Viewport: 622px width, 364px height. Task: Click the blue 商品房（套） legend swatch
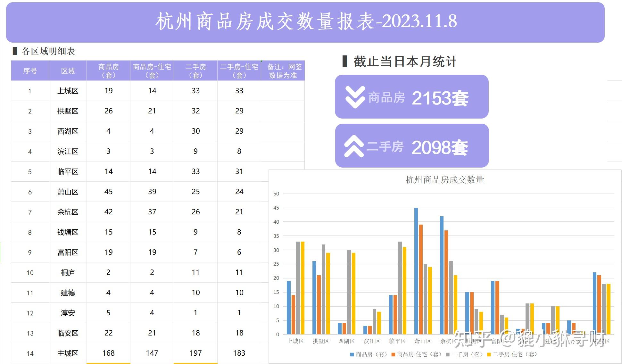(352, 354)
